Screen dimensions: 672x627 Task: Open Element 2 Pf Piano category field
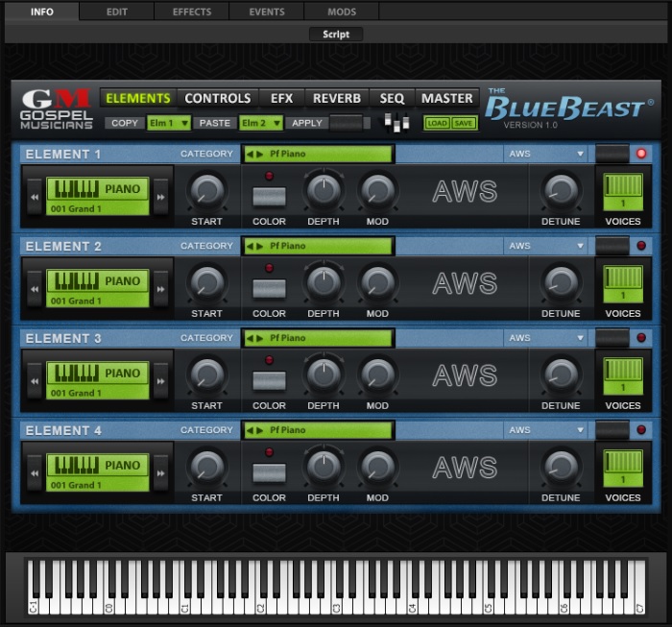pyautogui.click(x=318, y=247)
